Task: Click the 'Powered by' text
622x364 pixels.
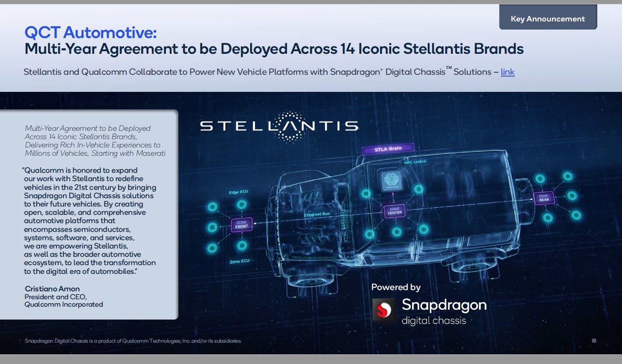Action: [x=396, y=287]
